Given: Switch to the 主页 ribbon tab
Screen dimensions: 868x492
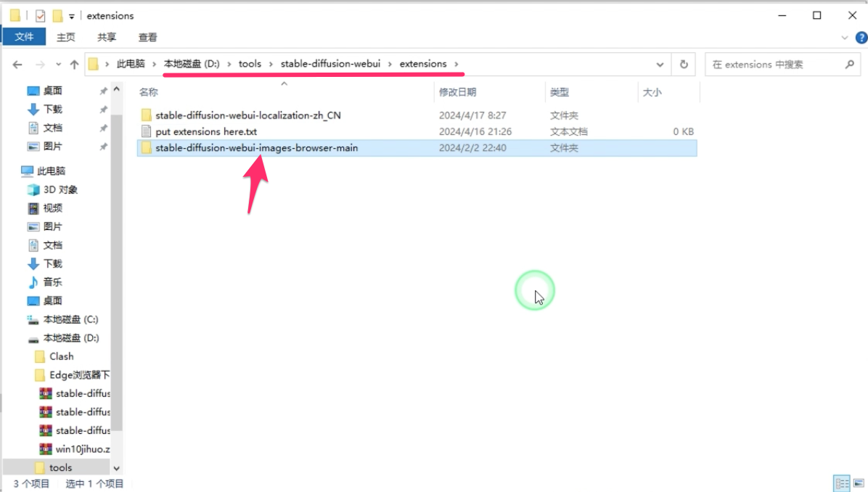Looking at the screenshot, I should (x=66, y=37).
